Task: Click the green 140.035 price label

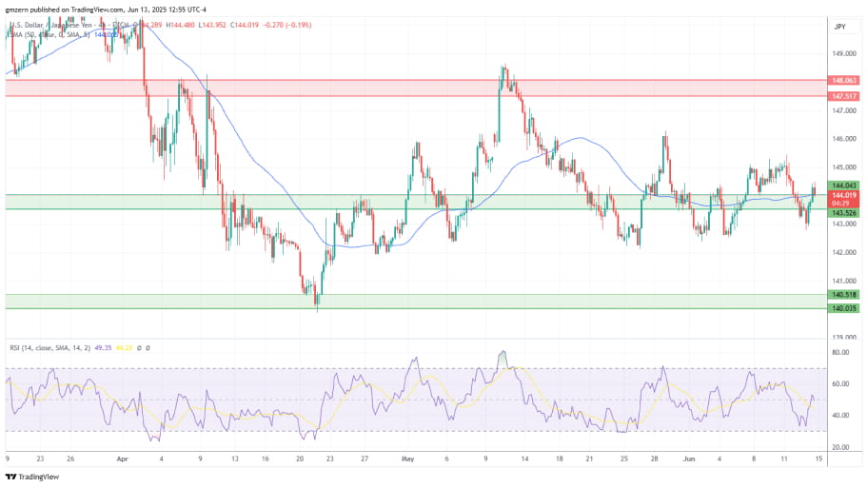Action: pyautogui.click(x=843, y=309)
